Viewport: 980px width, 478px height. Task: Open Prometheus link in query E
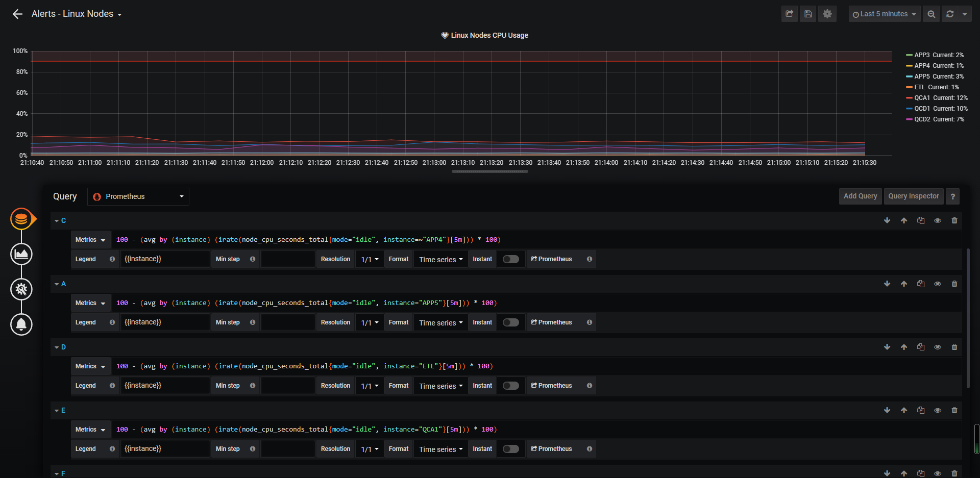pos(552,449)
